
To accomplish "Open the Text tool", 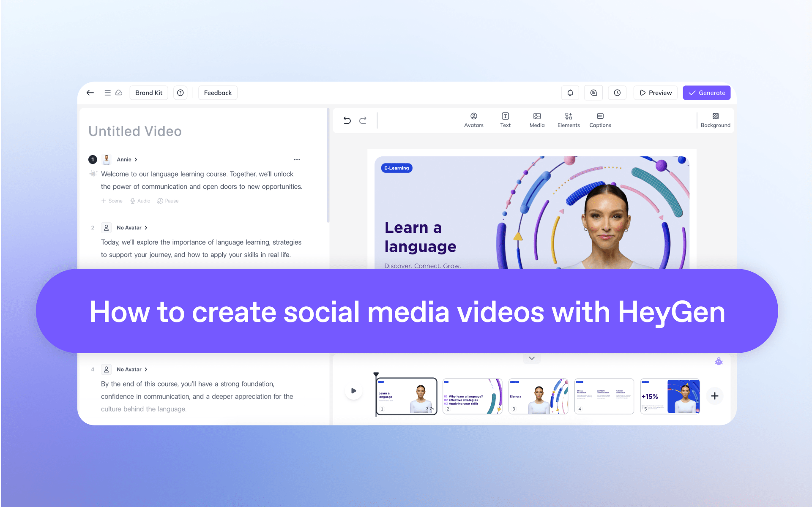I will pyautogui.click(x=505, y=120).
